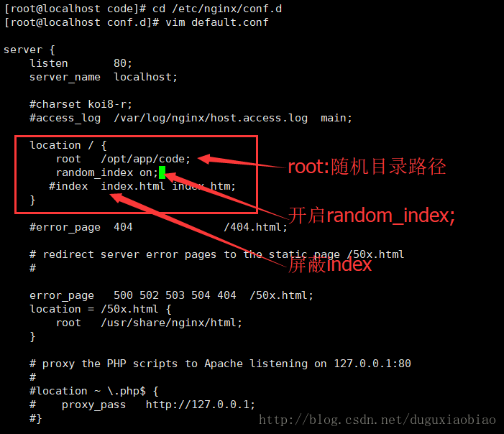The height and width of the screenshot is (434, 504).
Task: Click the 'cd /etc/nginx/conf.d' command text
Action: click(x=217, y=9)
